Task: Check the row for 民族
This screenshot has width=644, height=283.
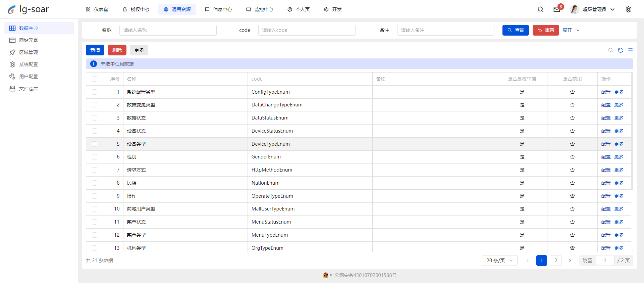Action: 95,183
